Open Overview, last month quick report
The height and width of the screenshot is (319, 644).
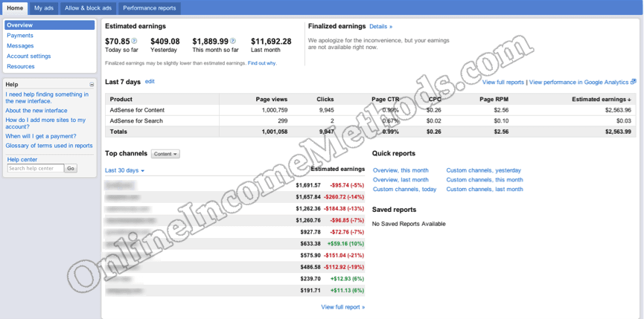401,180
